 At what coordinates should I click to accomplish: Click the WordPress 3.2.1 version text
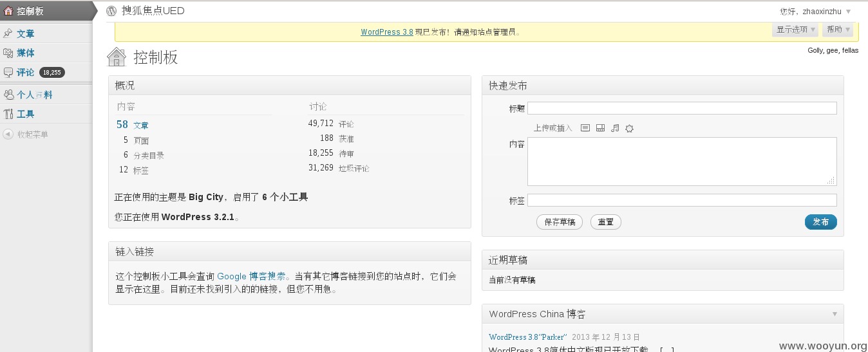[x=198, y=217]
